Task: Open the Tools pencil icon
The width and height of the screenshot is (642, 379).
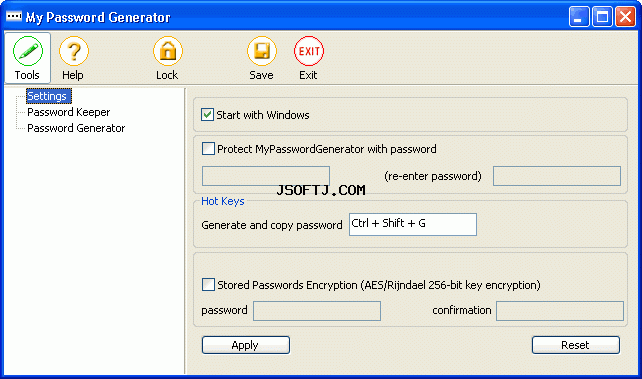Action: coord(27,51)
